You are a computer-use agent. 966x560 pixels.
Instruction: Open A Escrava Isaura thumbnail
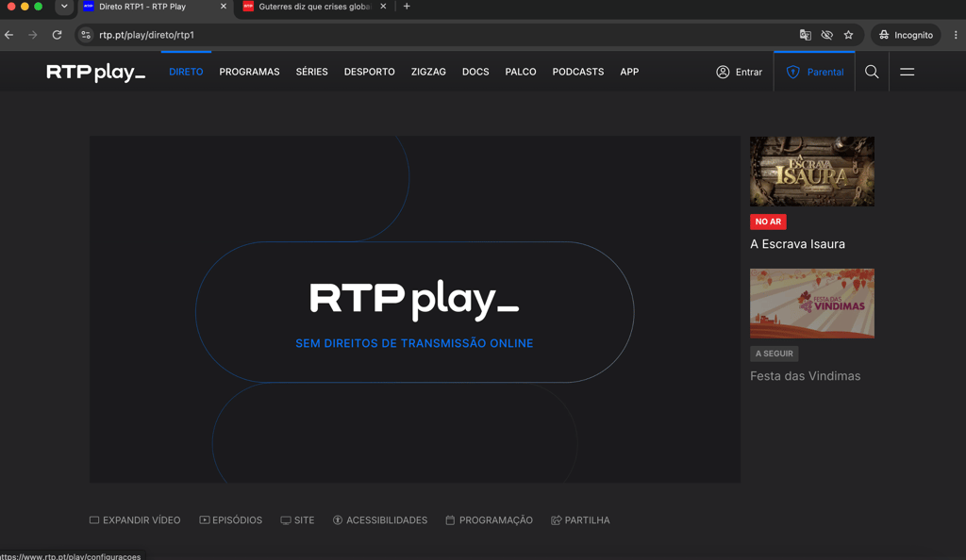812,172
